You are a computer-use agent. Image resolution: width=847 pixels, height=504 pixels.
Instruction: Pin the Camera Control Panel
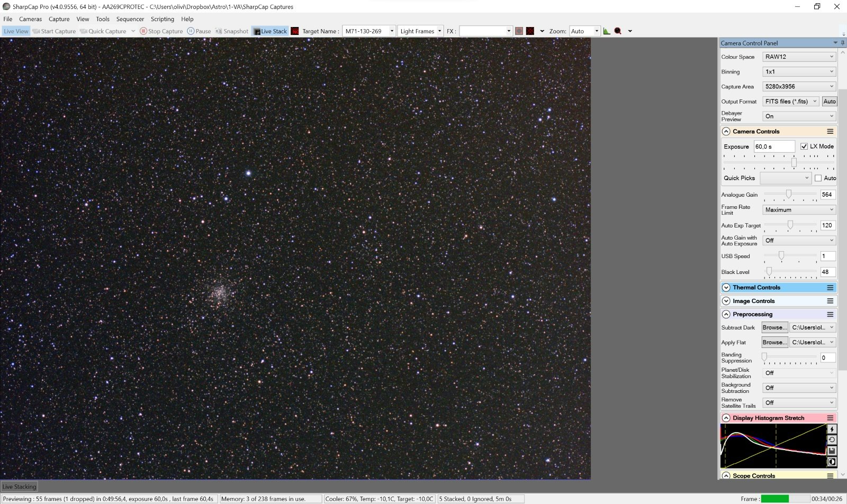coord(843,43)
